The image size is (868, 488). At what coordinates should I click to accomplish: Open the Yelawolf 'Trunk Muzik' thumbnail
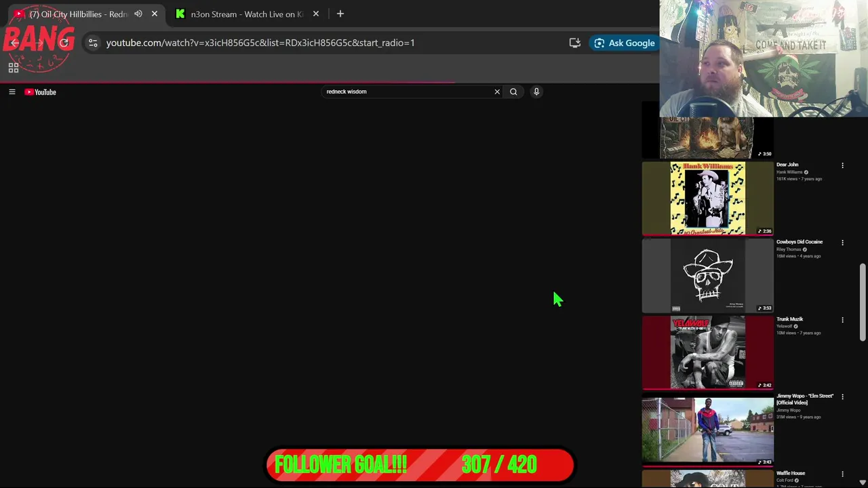707,352
